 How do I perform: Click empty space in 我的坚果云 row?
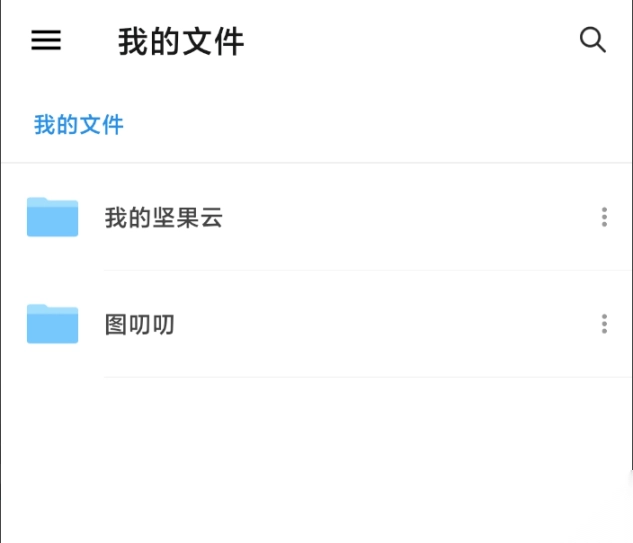coord(400,217)
